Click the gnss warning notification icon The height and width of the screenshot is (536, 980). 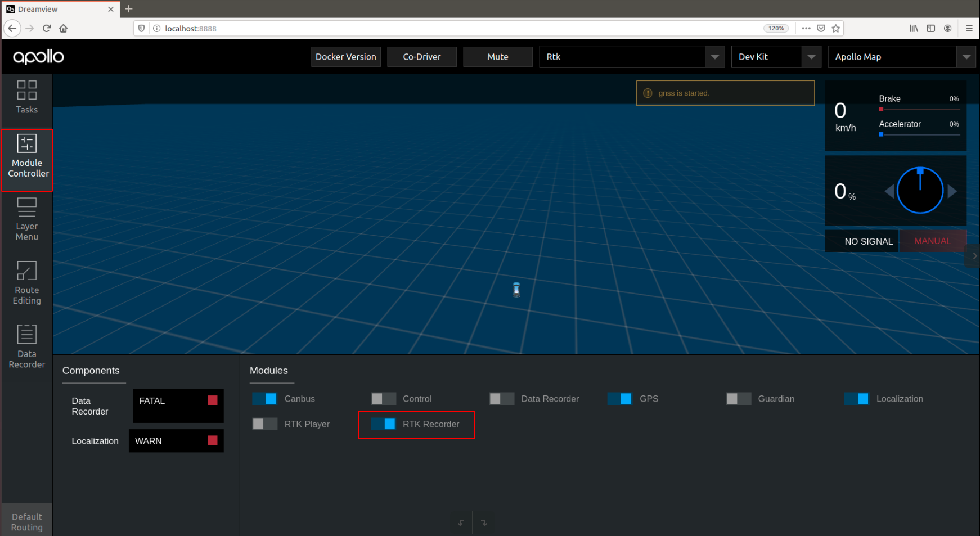(648, 93)
